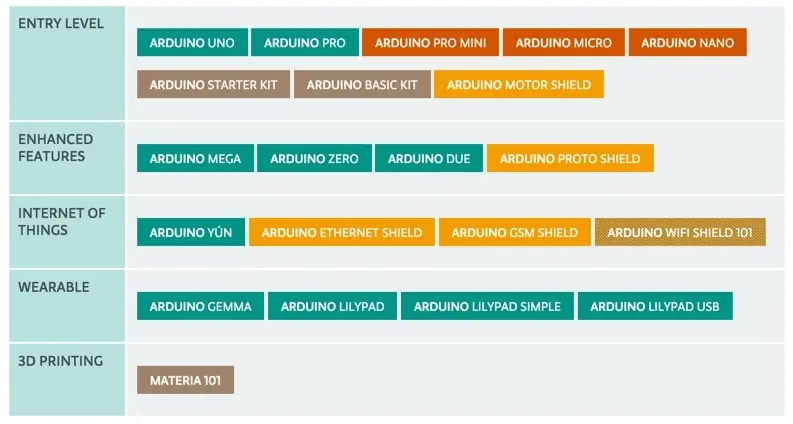Select the Arduino LilyPad USB board
The width and height of the screenshot is (793, 424).
click(x=654, y=306)
